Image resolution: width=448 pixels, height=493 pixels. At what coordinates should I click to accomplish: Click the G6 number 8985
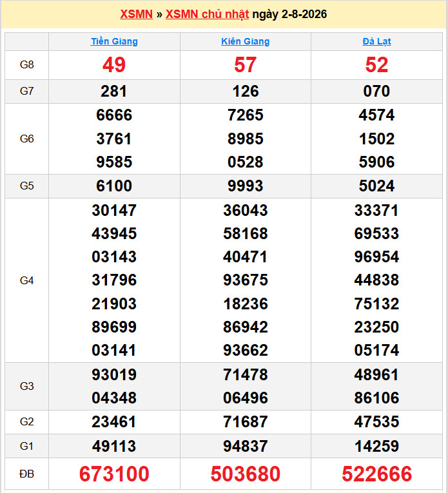point(246,139)
